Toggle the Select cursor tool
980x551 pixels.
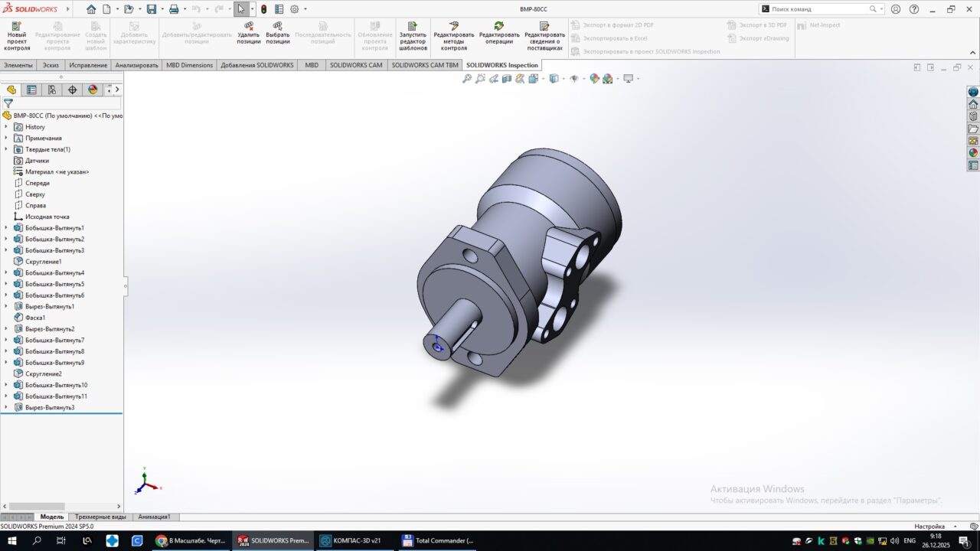[241, 9]
